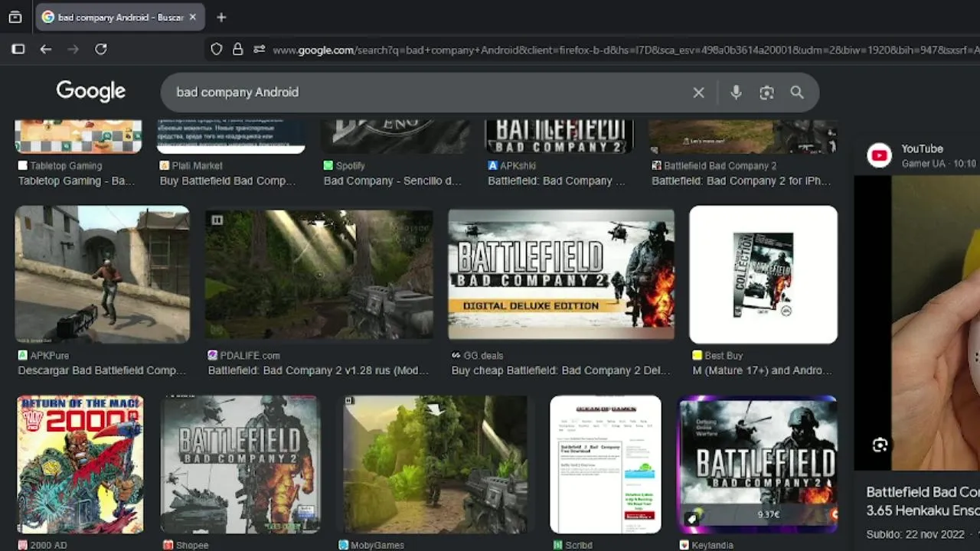Search by image with camera lens icon

pyautogui.click(x=766, y=93)
